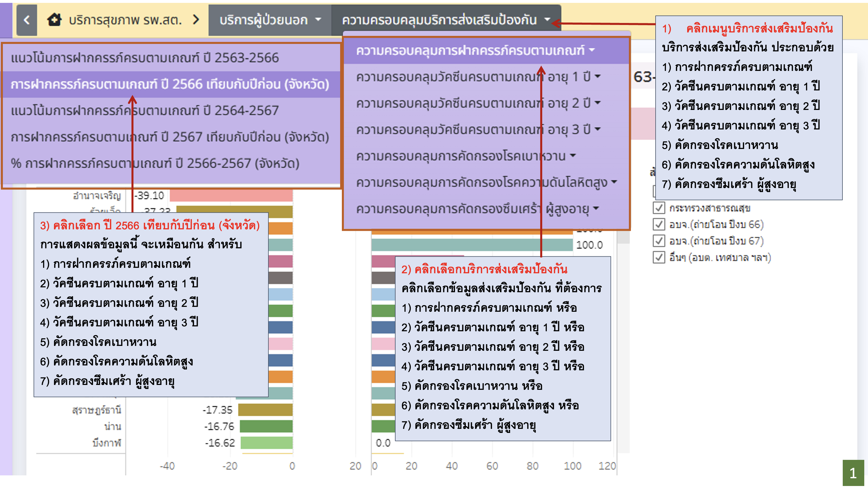
Task: Click the น่าน green bar in chart
Action: (x=266, y=426)
